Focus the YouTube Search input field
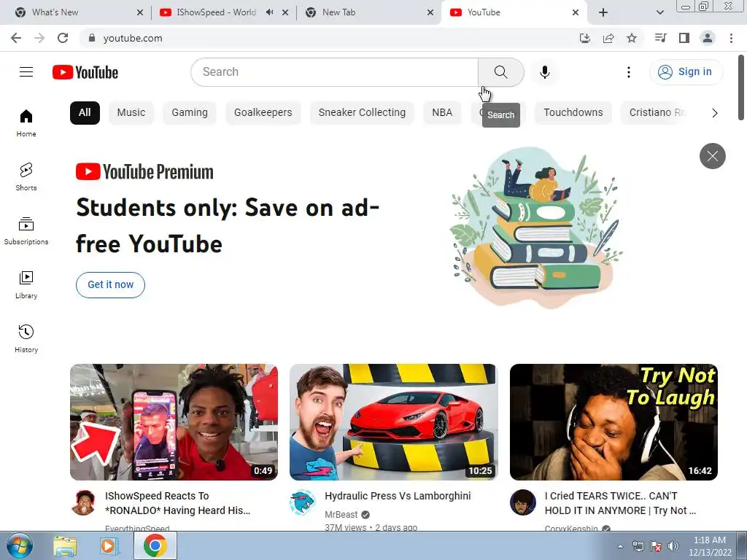This screenshot has height=560, width=747. 334,72
